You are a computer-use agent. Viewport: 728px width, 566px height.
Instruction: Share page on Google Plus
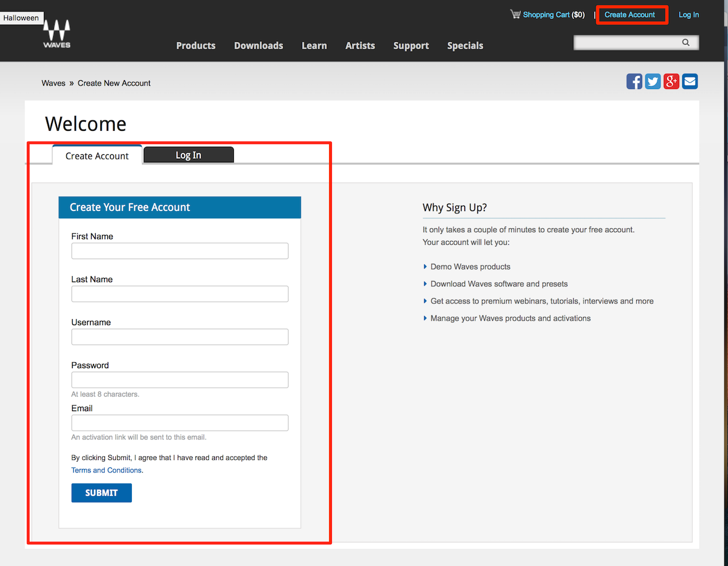[x=671, y=81]
